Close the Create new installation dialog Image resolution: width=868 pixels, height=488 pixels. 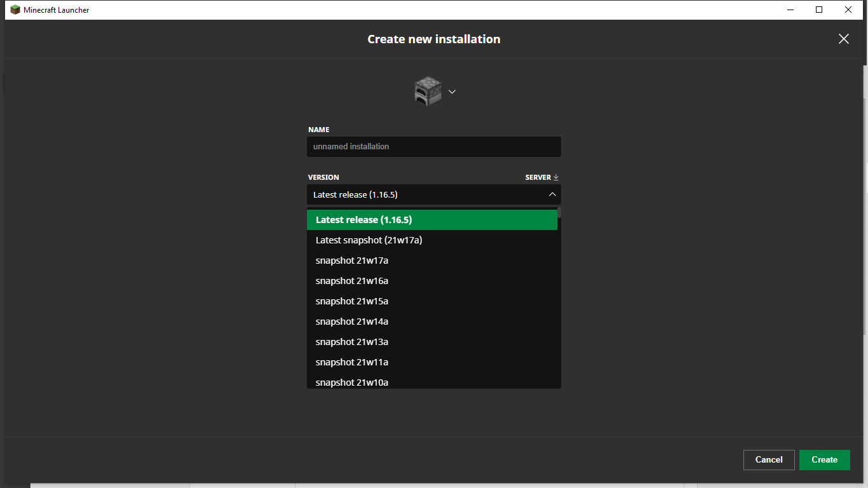pos(843,39)
